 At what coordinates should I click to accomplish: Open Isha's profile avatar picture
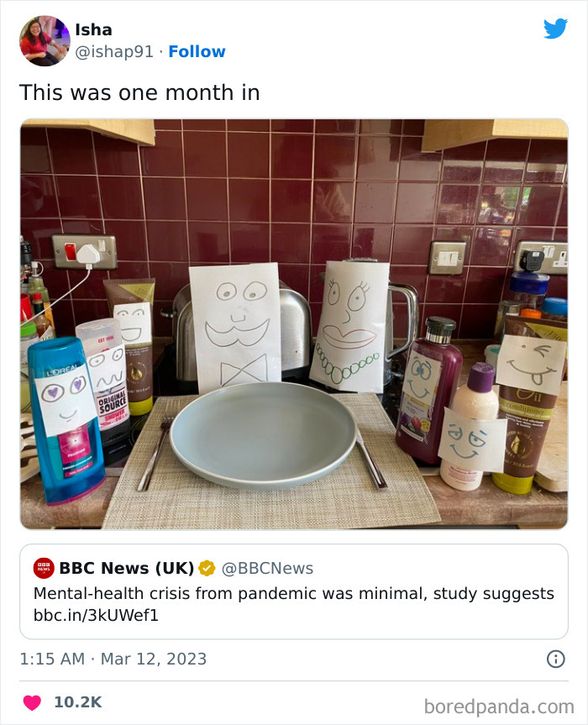(45, 40)
